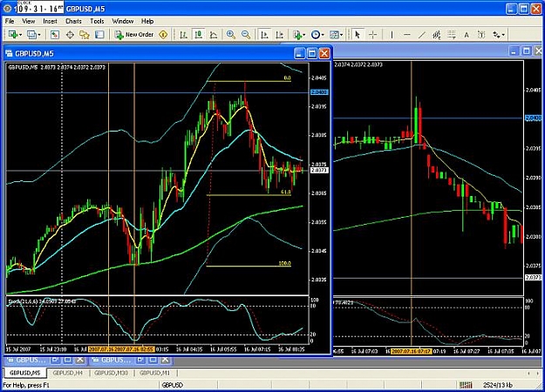Screen dimensions: 545x392
Task: Toggle Auto Scroll chart button
Action: tap(264, 35)
